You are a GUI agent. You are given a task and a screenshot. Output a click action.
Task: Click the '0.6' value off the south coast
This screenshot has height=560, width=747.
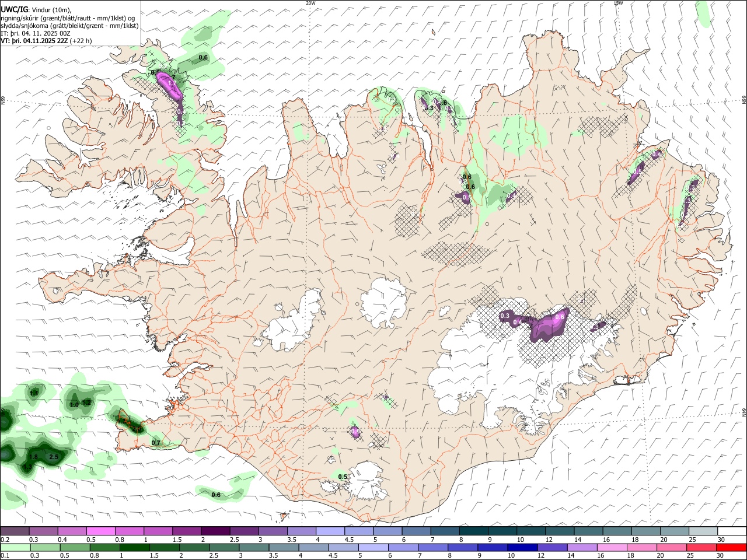tap(216, 495)
